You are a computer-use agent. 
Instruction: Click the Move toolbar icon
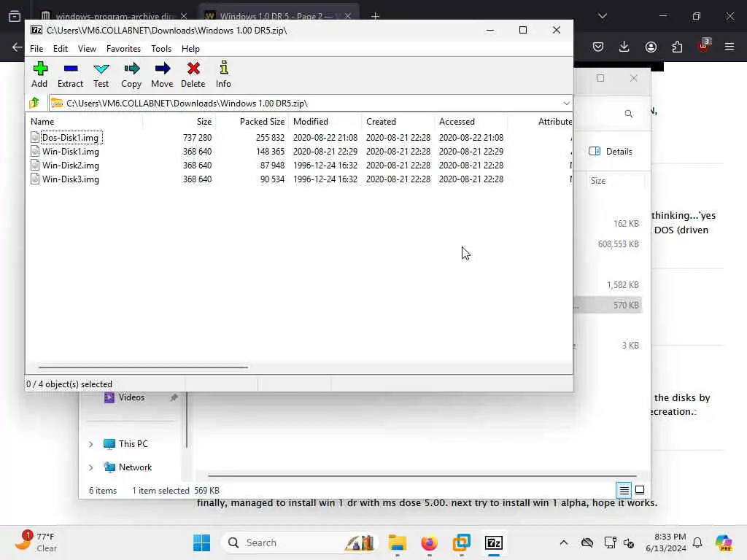(162, 74)
